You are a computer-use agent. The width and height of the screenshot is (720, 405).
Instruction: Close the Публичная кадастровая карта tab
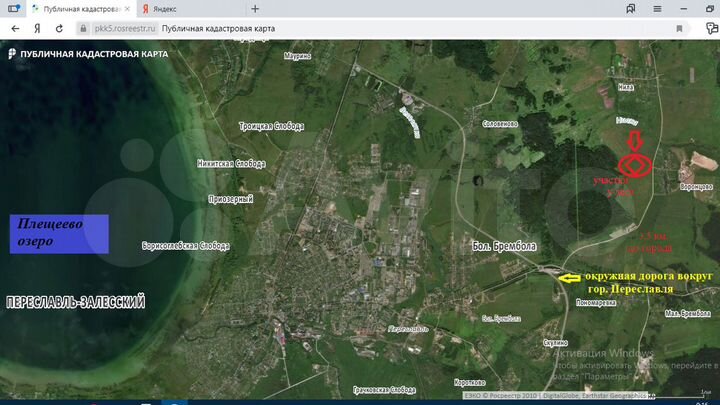tap(127, 8)
